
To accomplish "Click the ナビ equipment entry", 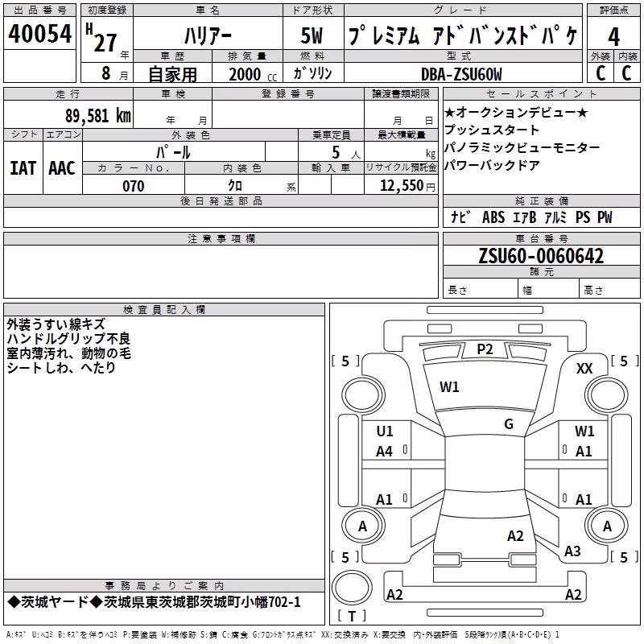I will 460,217.
